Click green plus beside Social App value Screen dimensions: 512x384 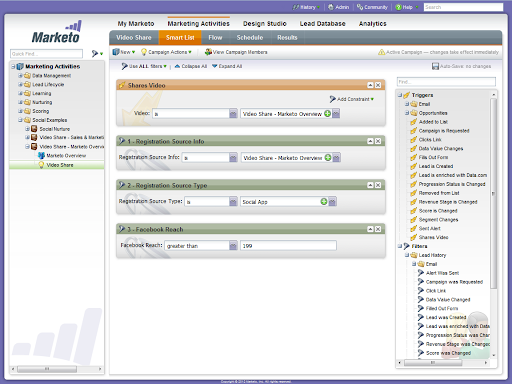pyautogui.click(x=324, y=201)
